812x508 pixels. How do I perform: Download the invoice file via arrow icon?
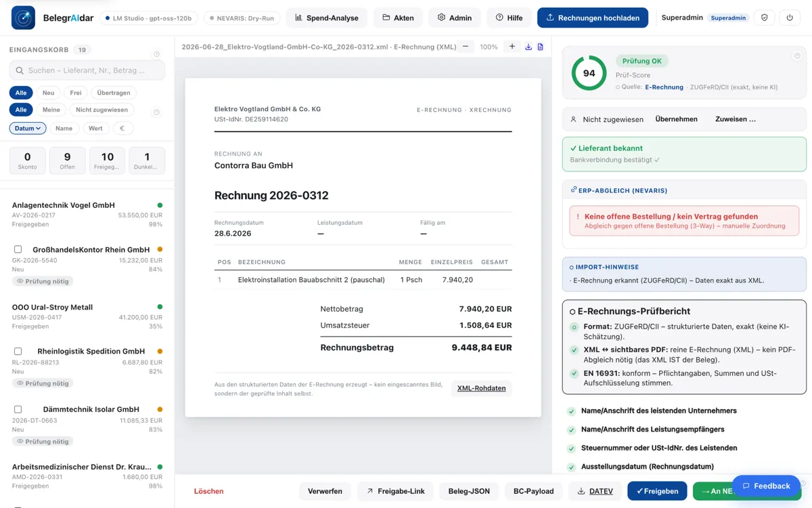click(528, 47)
